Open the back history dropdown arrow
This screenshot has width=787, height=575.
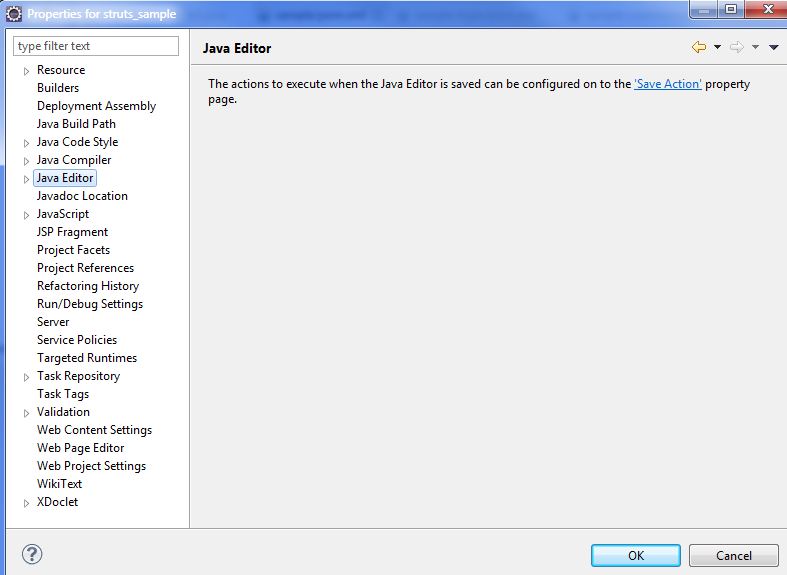coord(717,48)
